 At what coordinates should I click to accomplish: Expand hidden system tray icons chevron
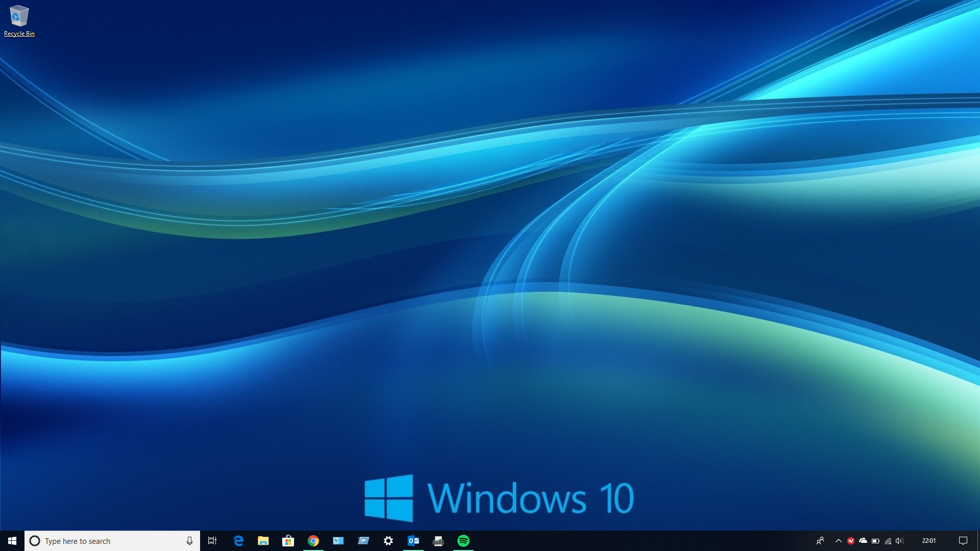coord(838,541)
